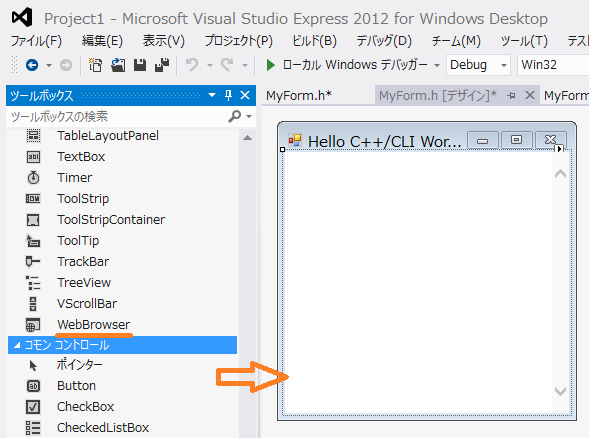Click the form's scroll down chevron
The width and height of the screenshot is (589, 438).
[x=560, y=391]
